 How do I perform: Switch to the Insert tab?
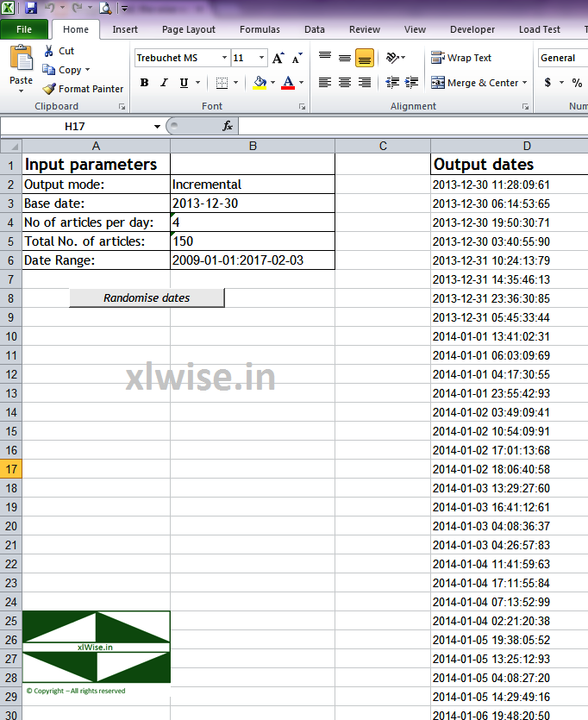point(125,29)
